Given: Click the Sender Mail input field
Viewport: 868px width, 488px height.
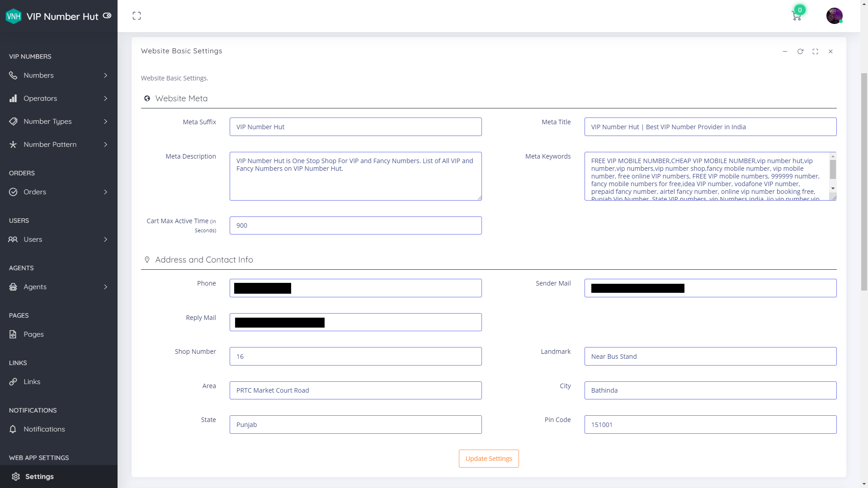Looking at the screenshot, I should [711, 288].
